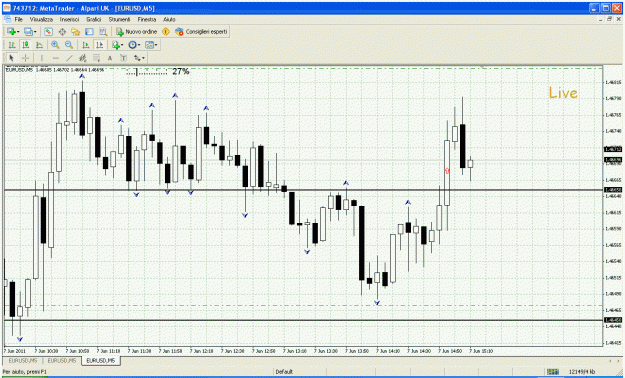
Task: Click the chart window icon beside File
Action: pyautogui.click(x=7, y=19)
